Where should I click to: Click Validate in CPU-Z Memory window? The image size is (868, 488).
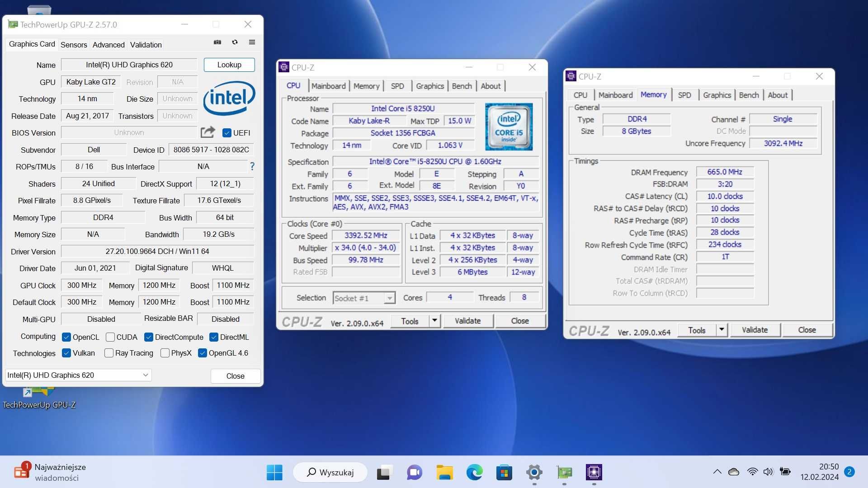coord(755,330)
